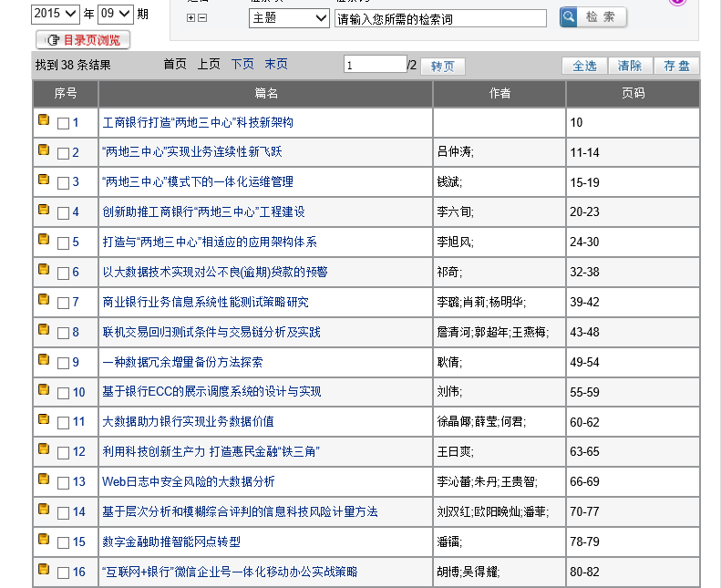The image size is (721, 588).
Task: Click the 作者 column header
Action: (500, 93)
